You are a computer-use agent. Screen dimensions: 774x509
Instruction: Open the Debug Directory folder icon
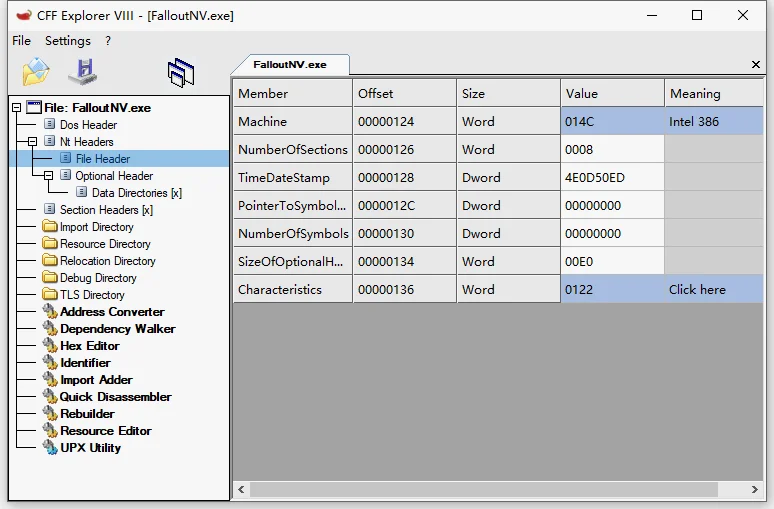point(50,277)
